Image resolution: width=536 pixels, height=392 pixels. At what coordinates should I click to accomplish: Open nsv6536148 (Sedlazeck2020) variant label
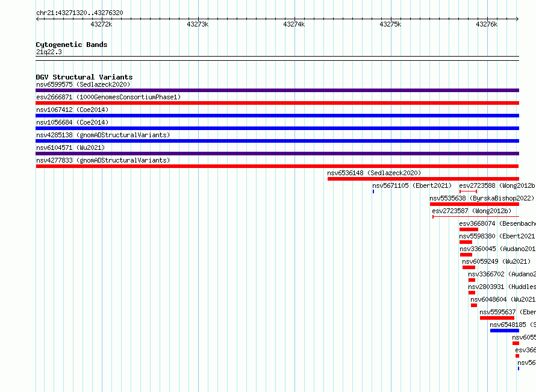374,173
